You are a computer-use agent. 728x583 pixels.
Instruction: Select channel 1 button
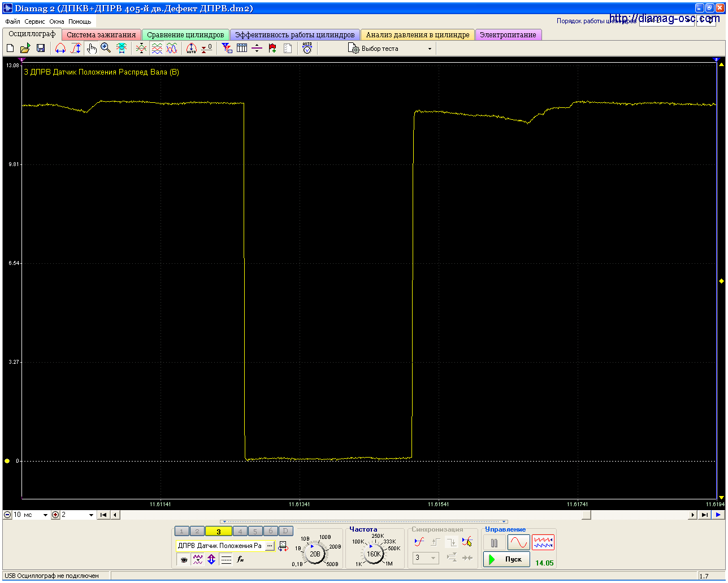point(181,531)
